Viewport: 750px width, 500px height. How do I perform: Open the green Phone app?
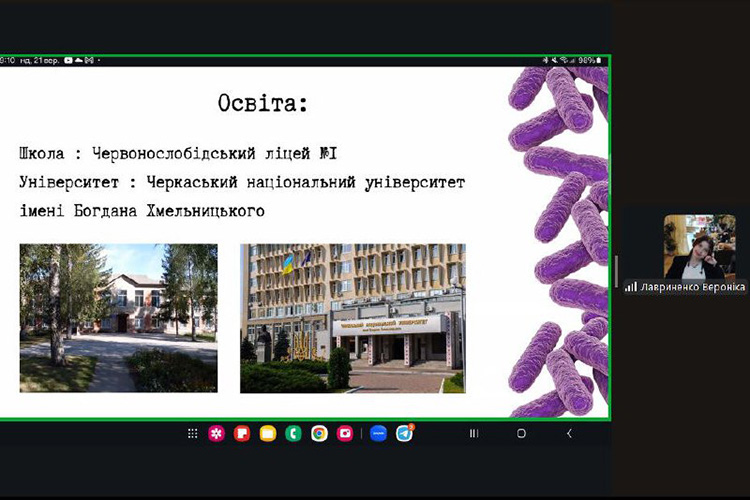coord(293,433)
